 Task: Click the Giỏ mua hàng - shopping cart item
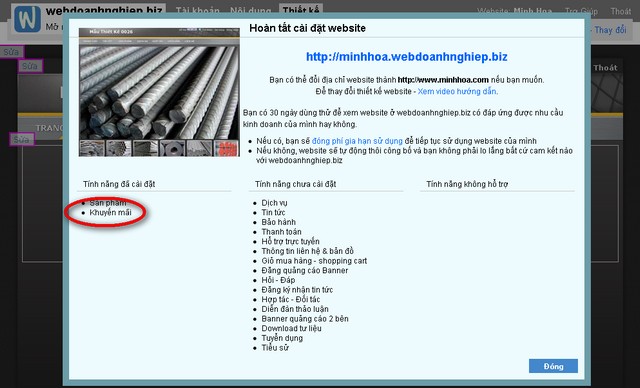[314, 261]
